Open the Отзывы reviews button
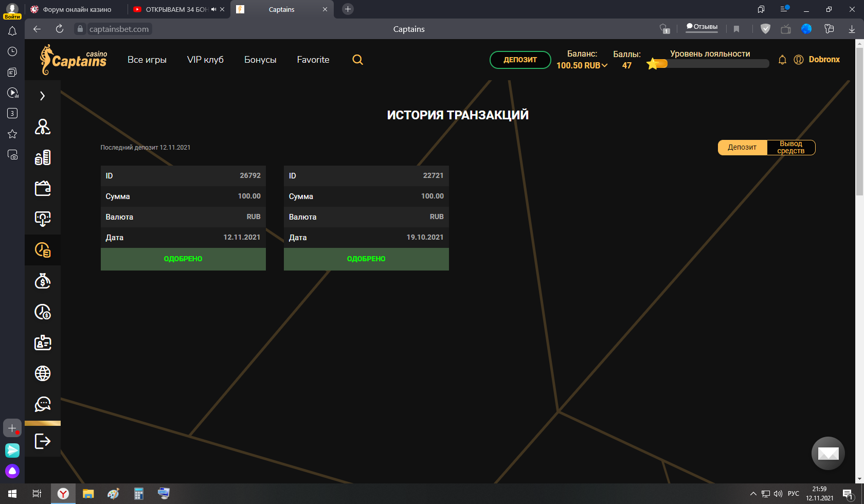Image resolution: width=864 pixels, height=504 pixels. pos(701,27)
